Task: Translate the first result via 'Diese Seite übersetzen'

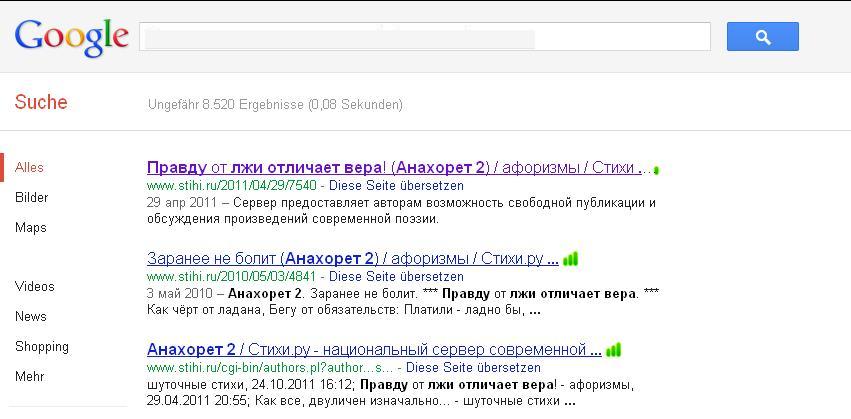Action: point(397,186)
